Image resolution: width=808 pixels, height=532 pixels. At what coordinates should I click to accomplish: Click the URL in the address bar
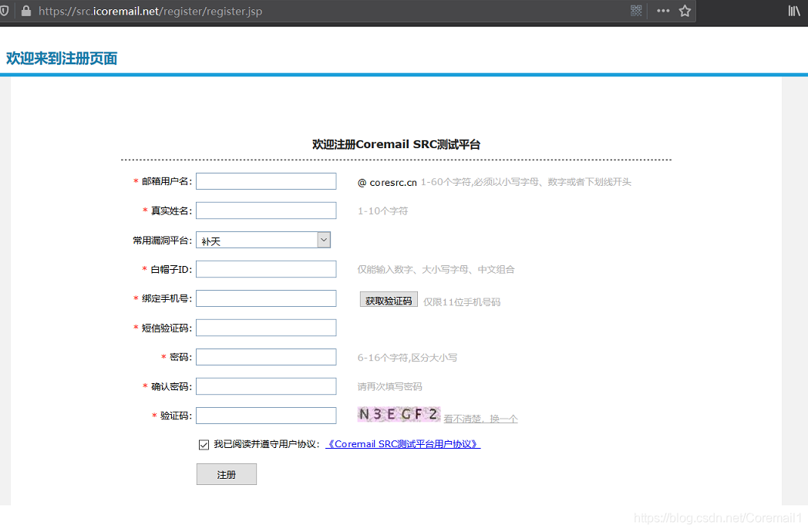click(150, 11)
